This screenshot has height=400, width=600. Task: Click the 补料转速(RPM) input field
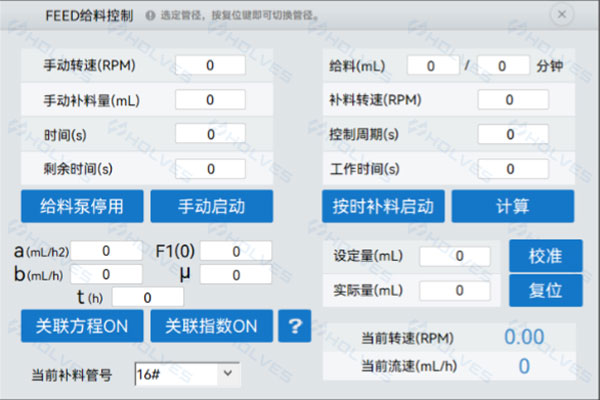pos(512,100)
